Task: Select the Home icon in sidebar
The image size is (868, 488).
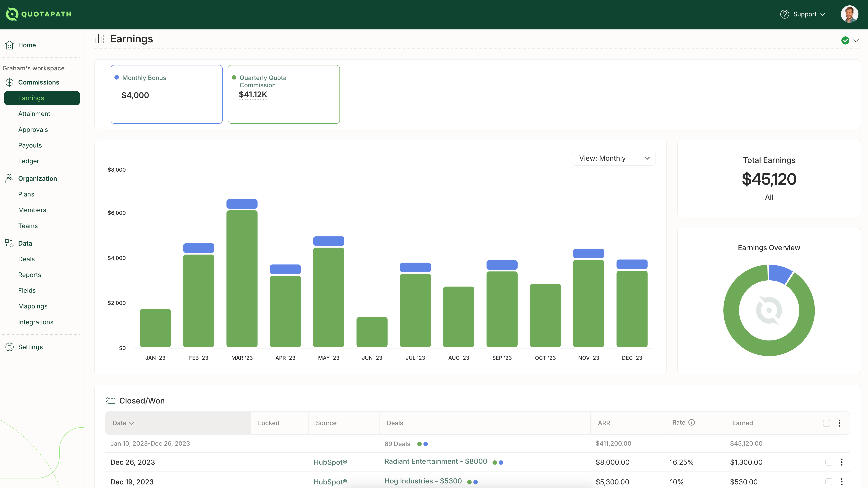Action: [x=9, y=45]
